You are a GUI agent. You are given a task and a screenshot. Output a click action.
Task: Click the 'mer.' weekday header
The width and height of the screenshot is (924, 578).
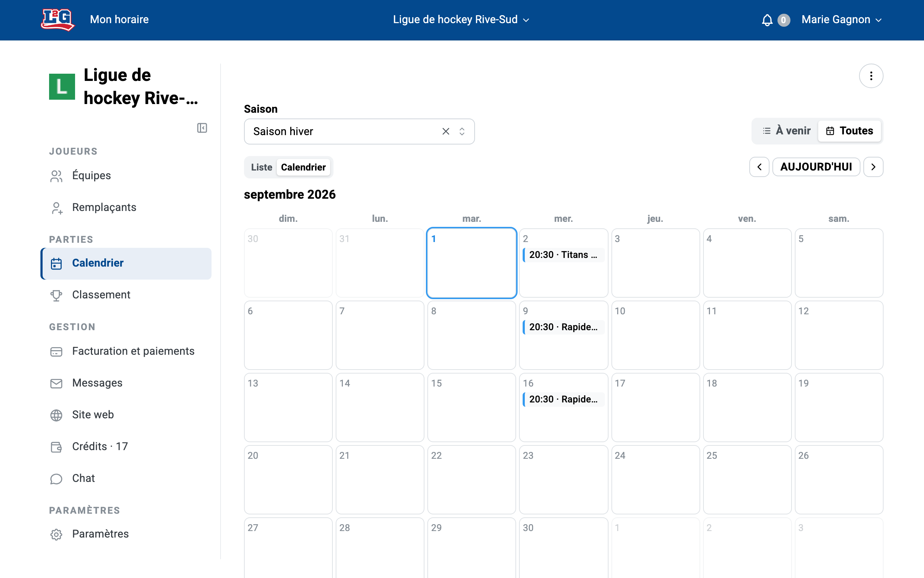tap(563, 219)
